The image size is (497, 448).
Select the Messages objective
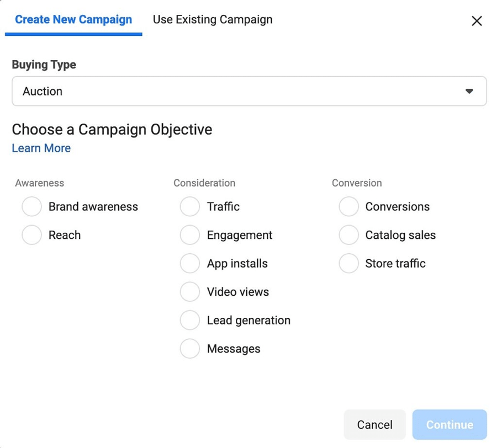coord(190,348)
